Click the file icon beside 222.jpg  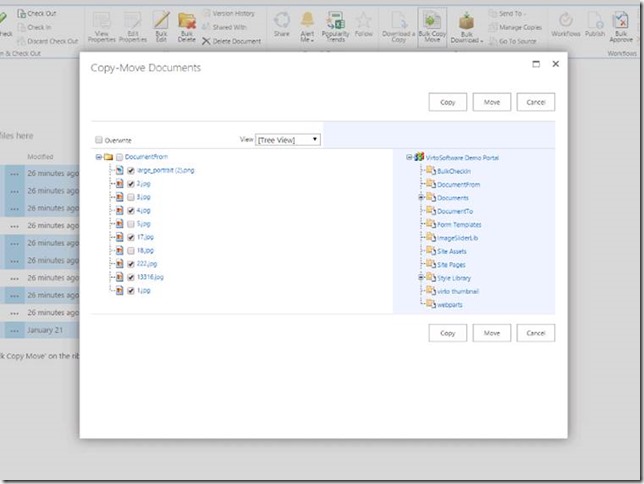coord(119,264)
